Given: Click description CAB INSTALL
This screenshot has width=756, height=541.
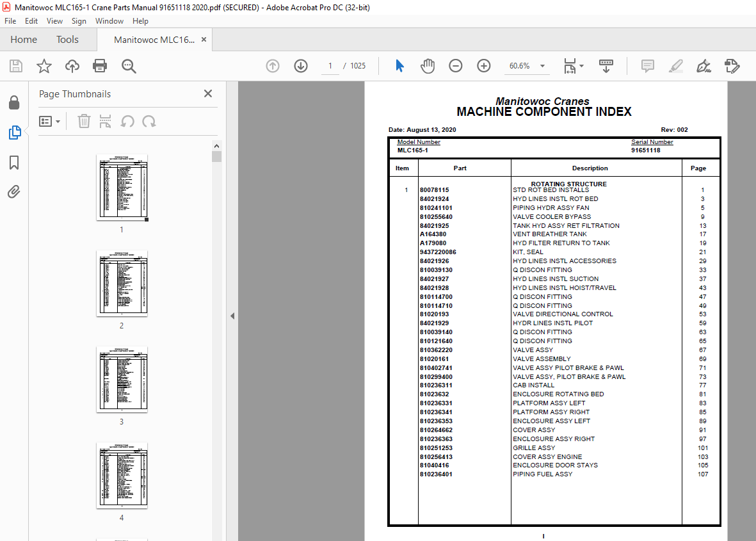Looking at the screenshot, I should pos(533,385).
